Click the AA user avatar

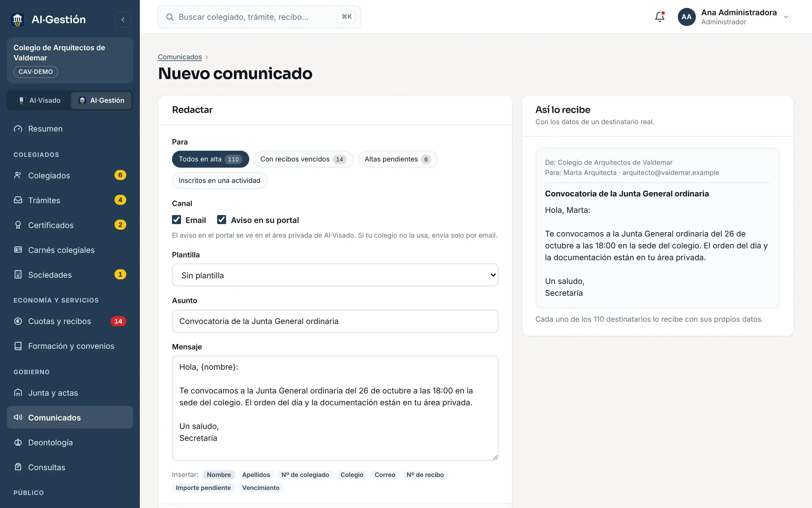[687, 17]
